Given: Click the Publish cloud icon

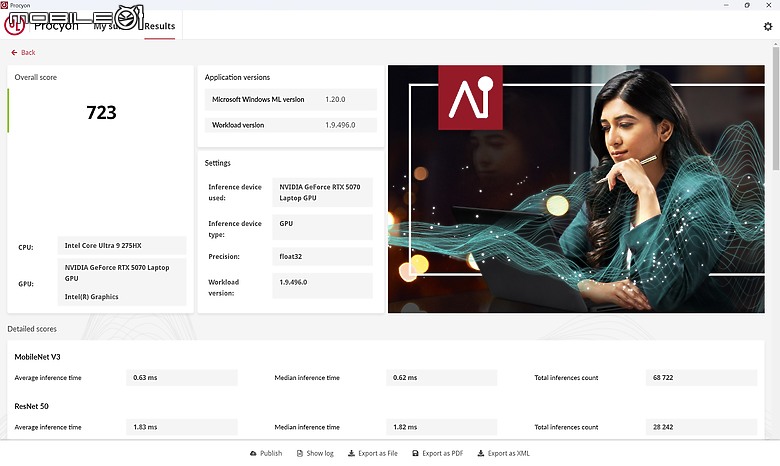Looking at the screenshot, I should click(253, 453).
